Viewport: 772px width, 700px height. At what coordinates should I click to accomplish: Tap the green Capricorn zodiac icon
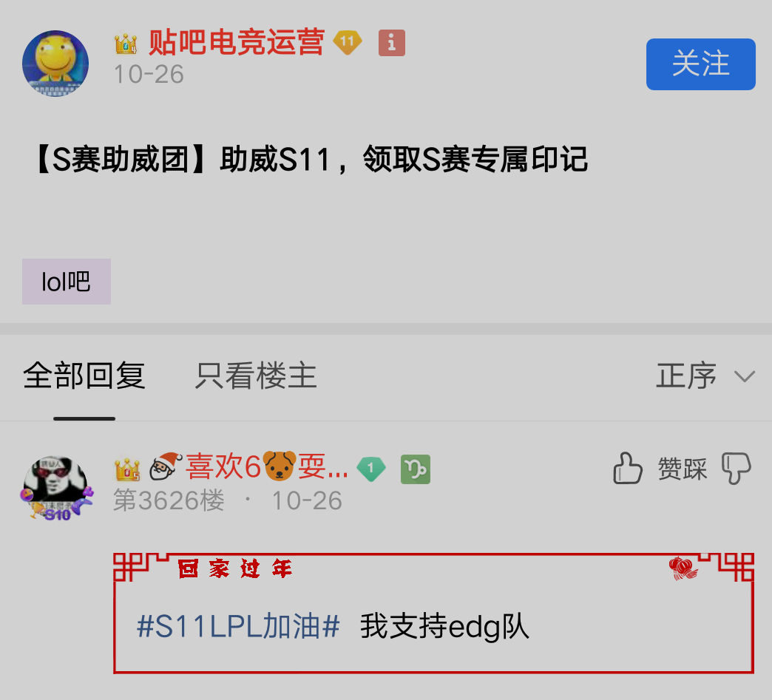416,469
